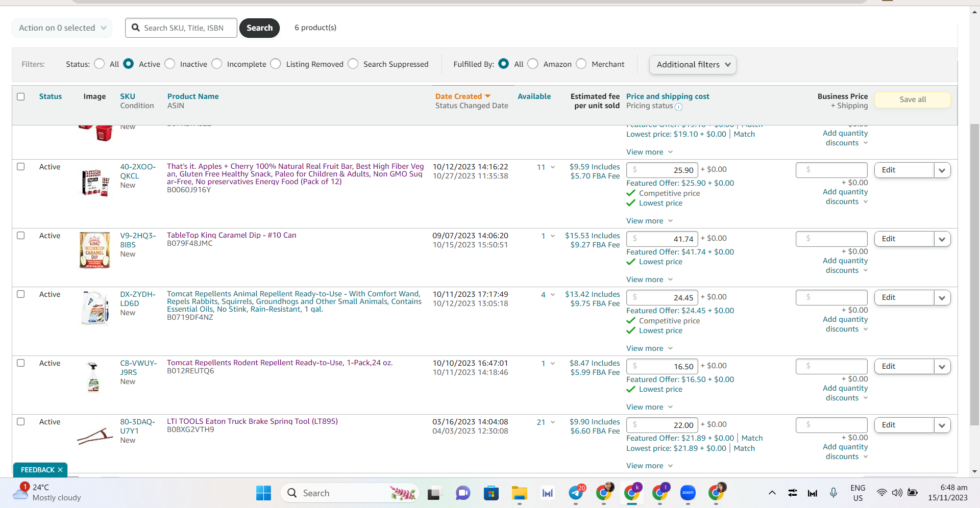Viewport: 980px width, 508px height.
Task: Expand Add quantity discounts for Caramel Dip
Action: coord(846,266)
